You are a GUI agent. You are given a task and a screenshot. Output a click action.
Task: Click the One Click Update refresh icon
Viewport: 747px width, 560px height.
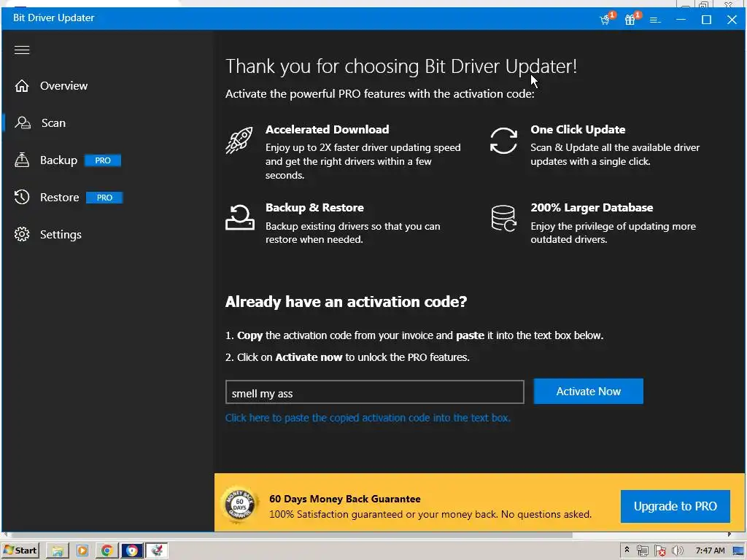pyautogui.click(x=503, y=141)
